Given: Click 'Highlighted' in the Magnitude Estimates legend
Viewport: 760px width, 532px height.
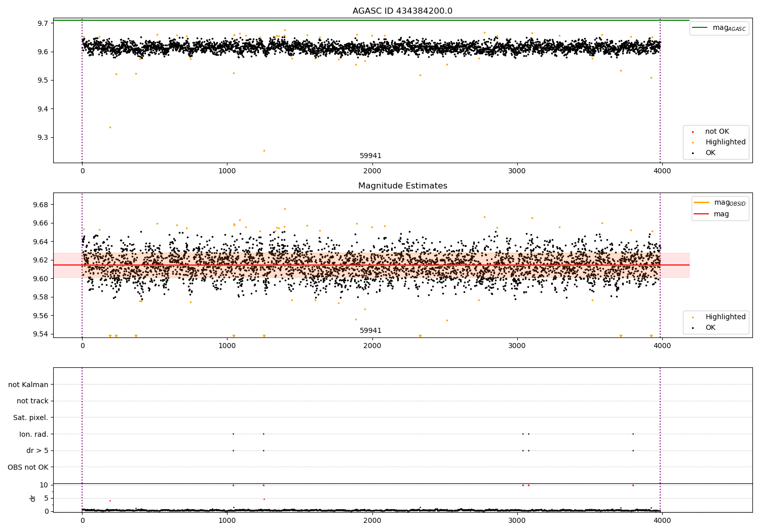Looking at the screenshot, I should tap(725, 317).
